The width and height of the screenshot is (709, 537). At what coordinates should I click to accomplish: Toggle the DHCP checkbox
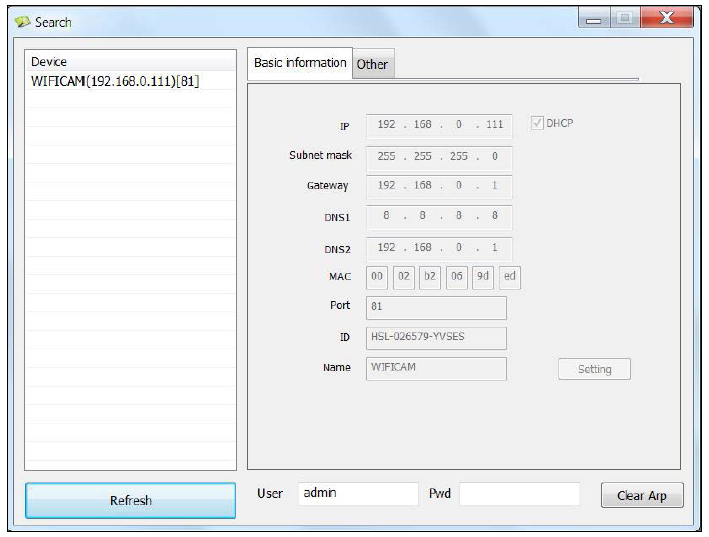(x=537, y=123)
